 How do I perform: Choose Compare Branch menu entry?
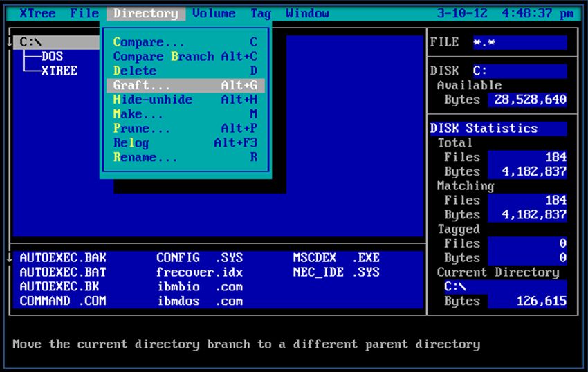185,56
